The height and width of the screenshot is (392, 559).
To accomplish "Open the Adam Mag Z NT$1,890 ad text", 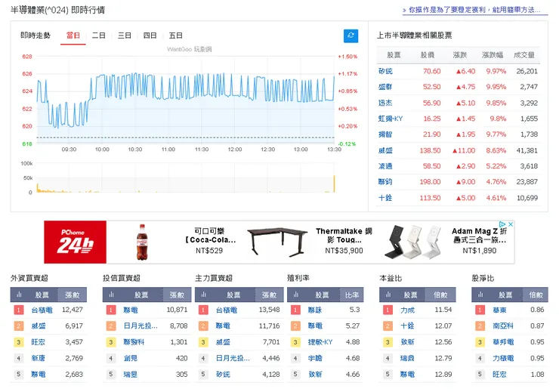I will point(479,241).
